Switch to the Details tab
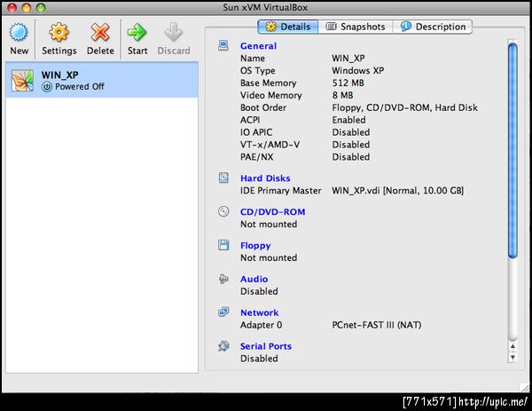Viewport: 532px width, 411px height. 287,27
